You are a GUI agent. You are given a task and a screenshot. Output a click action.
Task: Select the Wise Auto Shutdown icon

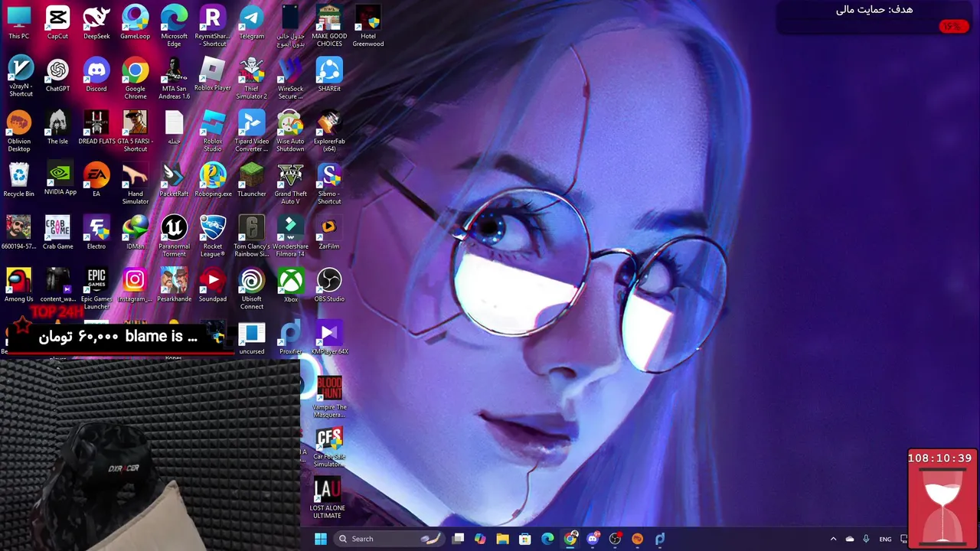pyautogui.click(x=291, y=131)
